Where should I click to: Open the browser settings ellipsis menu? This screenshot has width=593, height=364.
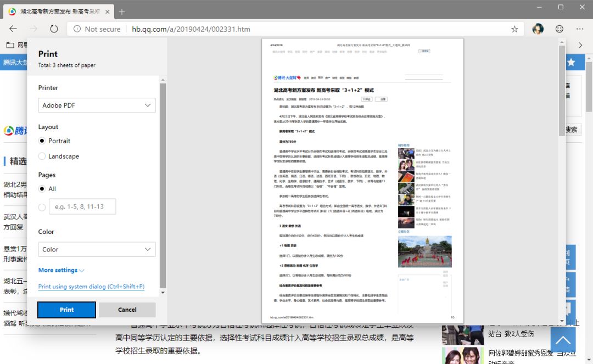pos(580,29)
